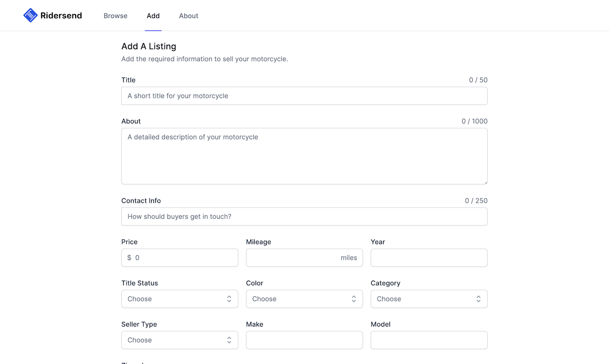Screen dimensions: 609x364
Task: Click the Ridersend logo icon
Action: coord(30,15)
